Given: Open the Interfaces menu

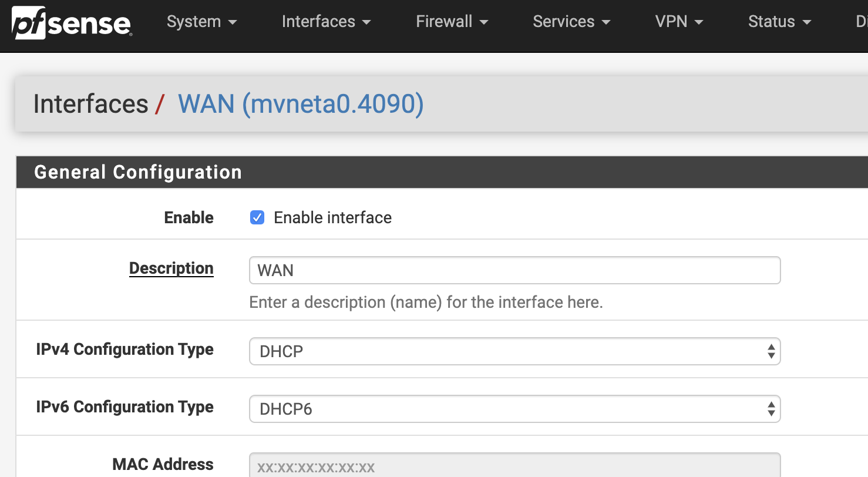Looking at the screenshot, I should point(318,21).
